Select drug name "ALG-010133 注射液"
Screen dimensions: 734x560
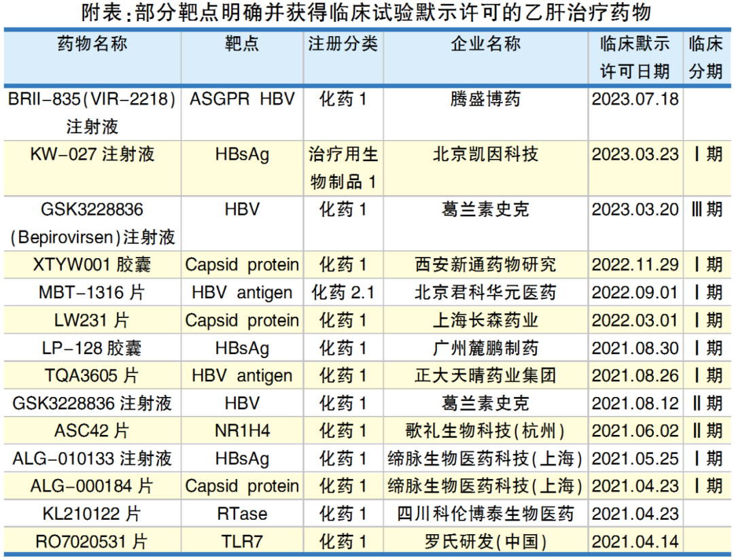click(x=92, y=458)
